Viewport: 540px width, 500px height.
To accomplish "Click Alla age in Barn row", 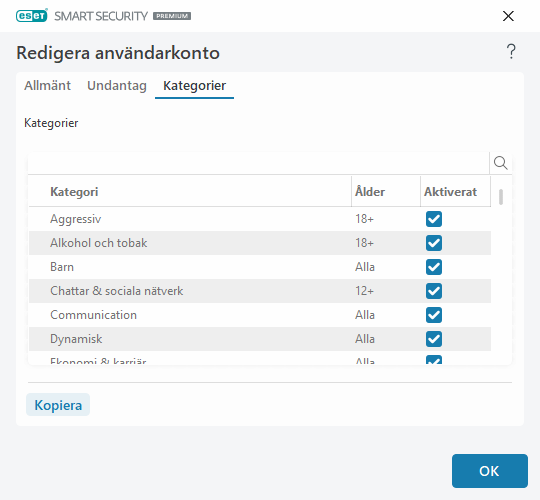I will (x=365, y=267).
